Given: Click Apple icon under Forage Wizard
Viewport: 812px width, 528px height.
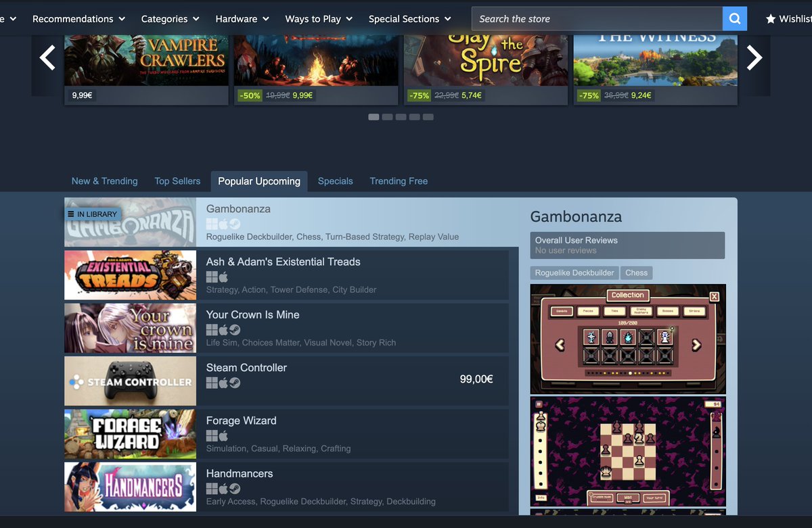Looking at the screenshot, I should coord(223,435).
